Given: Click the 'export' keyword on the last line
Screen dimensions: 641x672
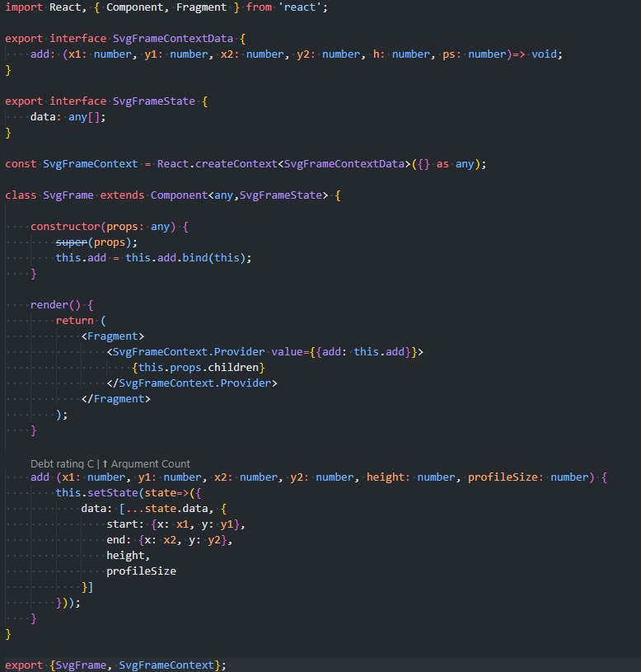Looking at the screenshot, I should [x=24, y=665].
